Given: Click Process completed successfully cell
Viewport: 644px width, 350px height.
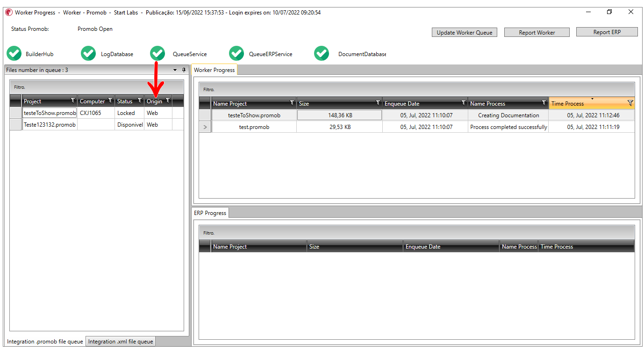Looking at the screenshot, I should (x=508, y=127).
